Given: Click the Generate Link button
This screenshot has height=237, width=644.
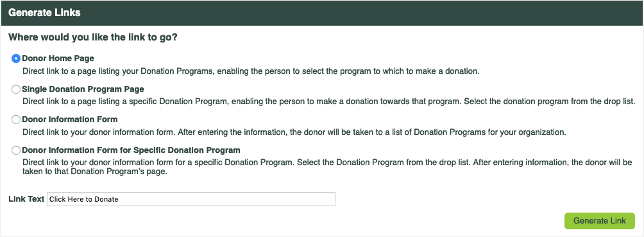Looking at the screenshot, I should tap(600, 220).
